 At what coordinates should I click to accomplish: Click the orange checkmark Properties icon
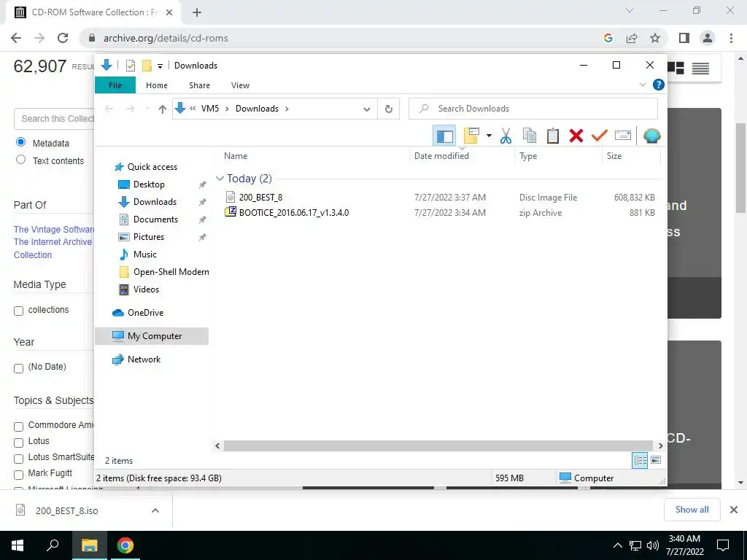coord(600,136)
